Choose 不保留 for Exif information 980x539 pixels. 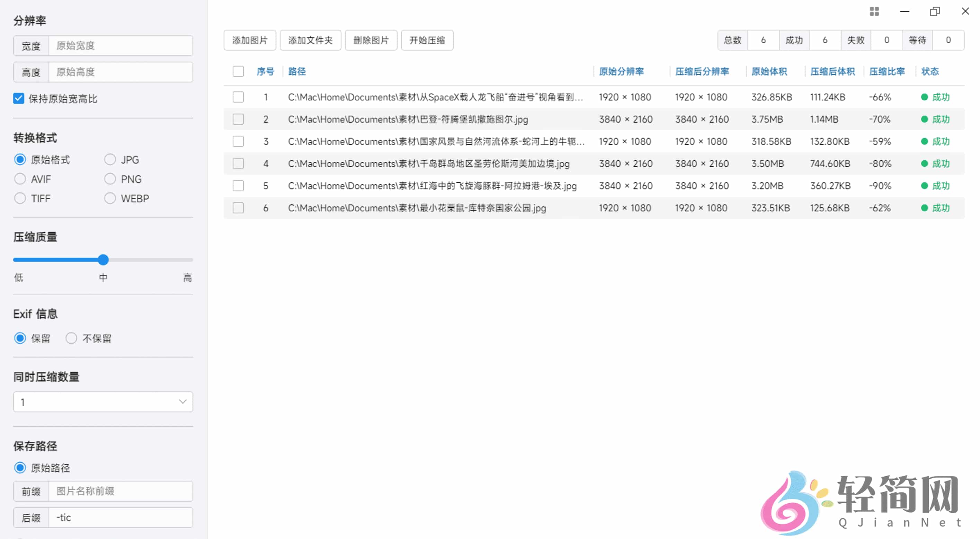(71, 338)
